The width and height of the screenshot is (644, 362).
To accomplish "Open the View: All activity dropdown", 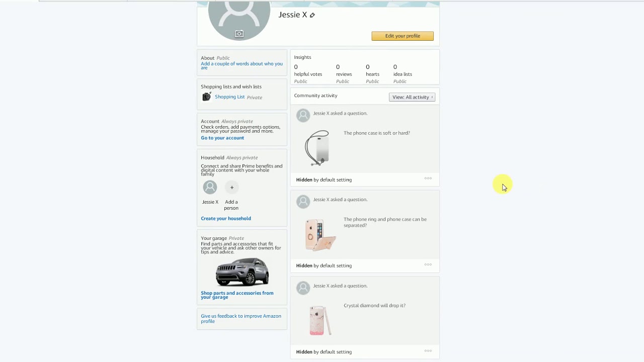I will 412,97.
